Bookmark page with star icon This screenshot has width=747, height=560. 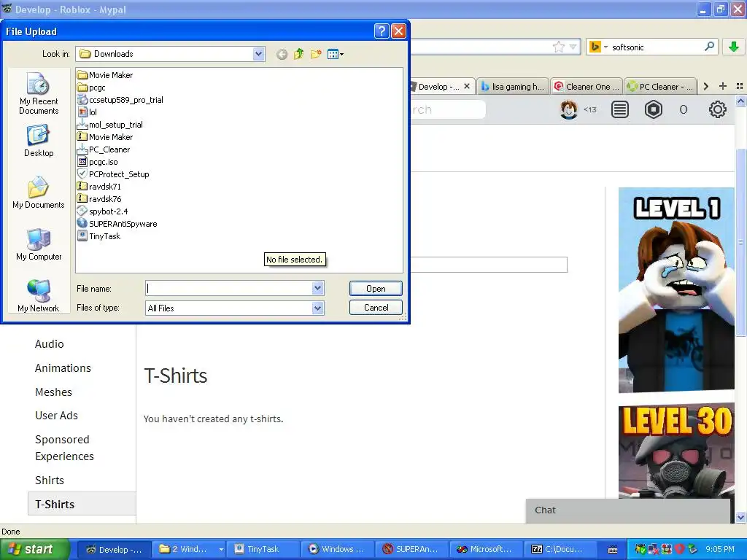click(558, 47)
